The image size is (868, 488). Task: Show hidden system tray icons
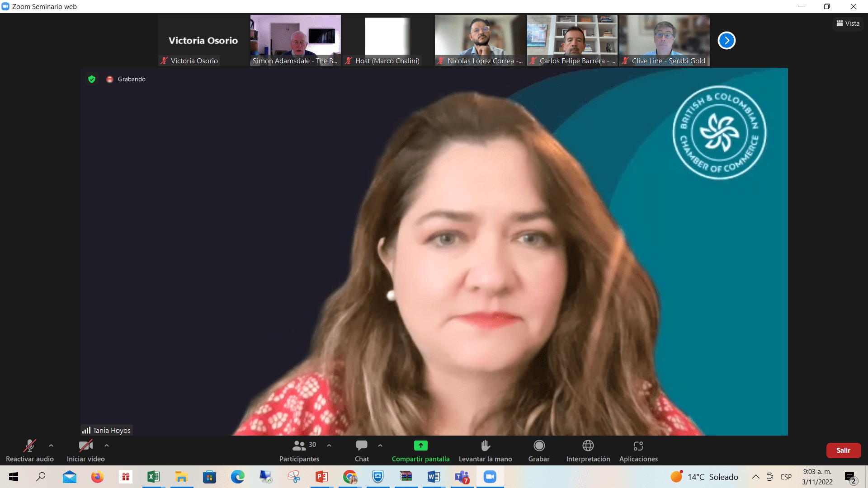(755, 477)
